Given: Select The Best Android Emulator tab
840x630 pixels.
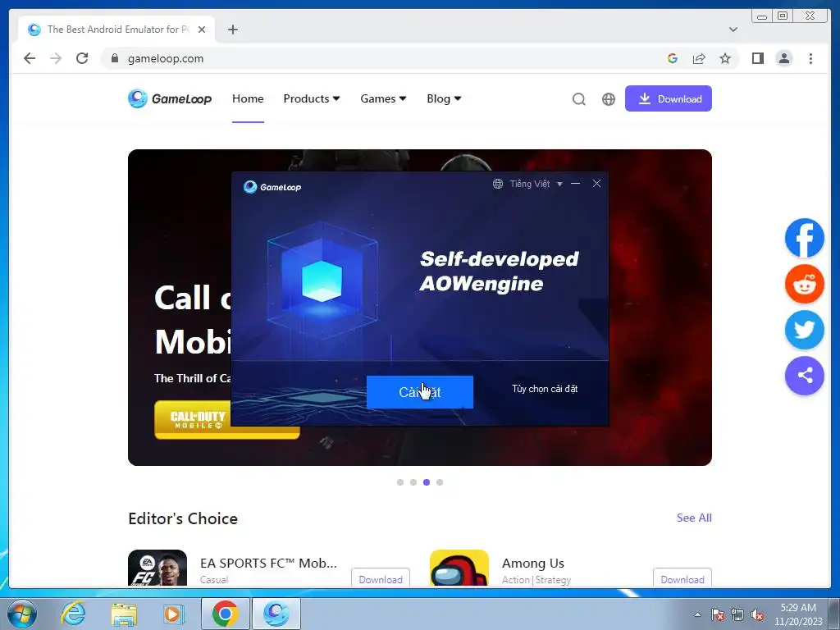Looking at the screenshot, I should (x=116, y=30).
